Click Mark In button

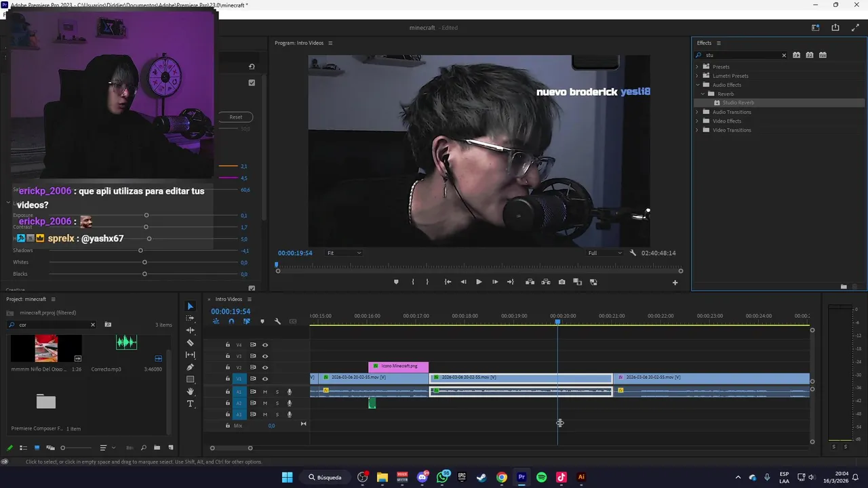tap(412, 282)
